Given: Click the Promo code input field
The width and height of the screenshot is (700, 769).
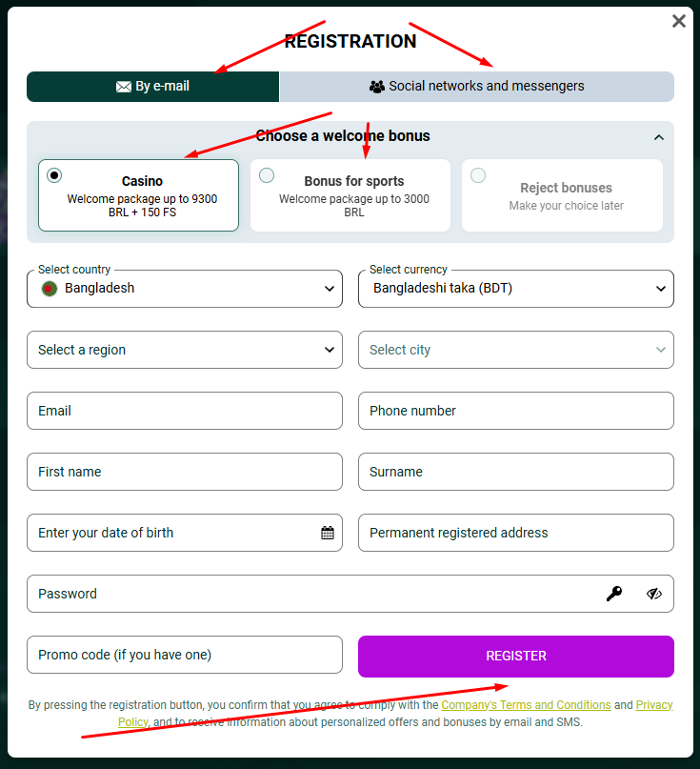Looking at the screenshot, I should (x=185, y=655).
